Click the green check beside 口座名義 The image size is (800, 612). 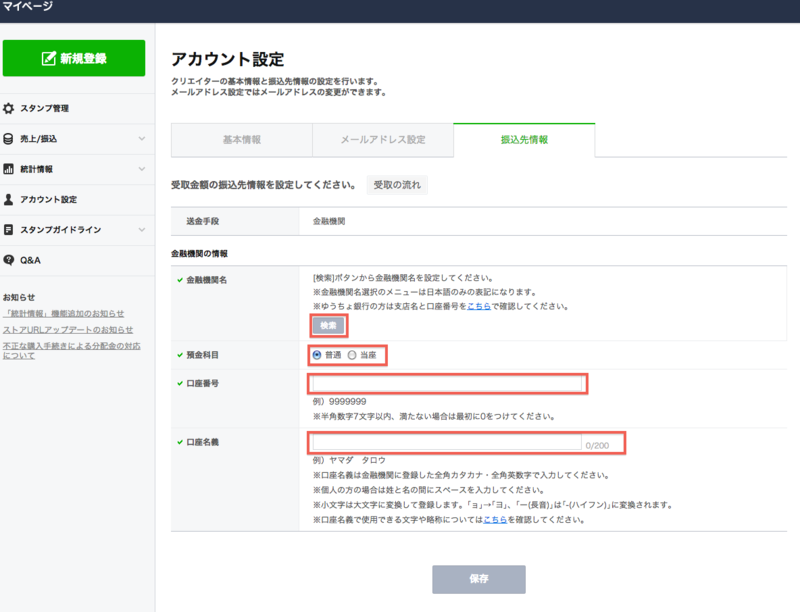pos(180,442)
